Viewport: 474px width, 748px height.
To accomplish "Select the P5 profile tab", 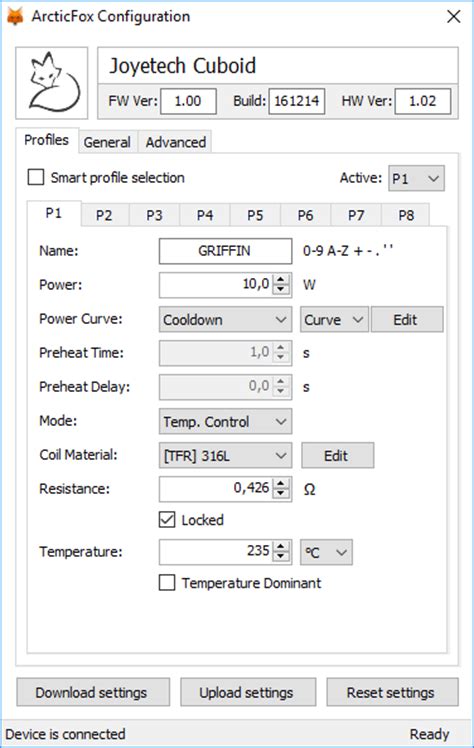I will (x=255, y=215).
